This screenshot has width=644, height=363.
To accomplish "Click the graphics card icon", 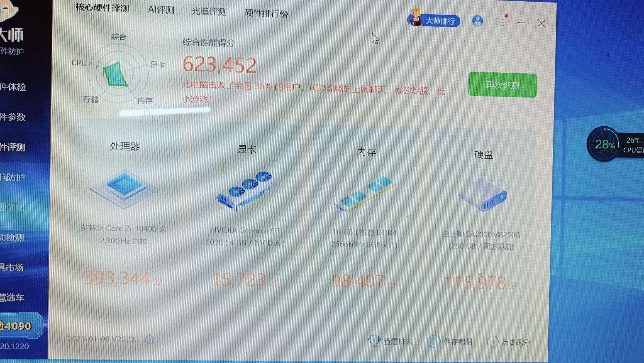I will point(246,191).
